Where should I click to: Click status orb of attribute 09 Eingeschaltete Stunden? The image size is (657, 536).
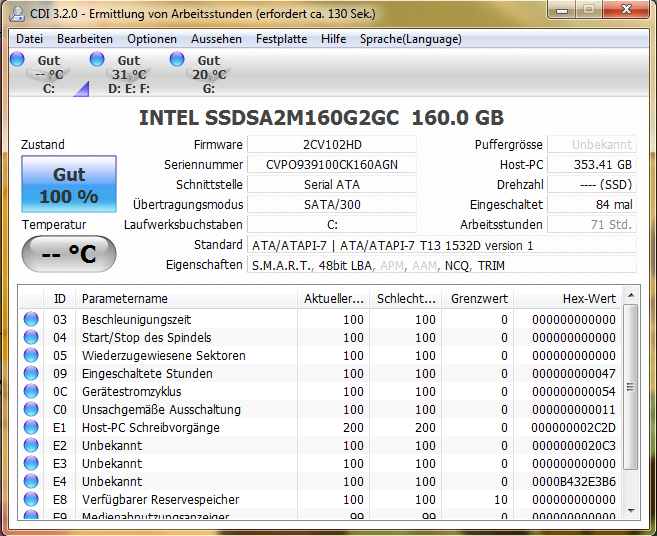(31, 373)
